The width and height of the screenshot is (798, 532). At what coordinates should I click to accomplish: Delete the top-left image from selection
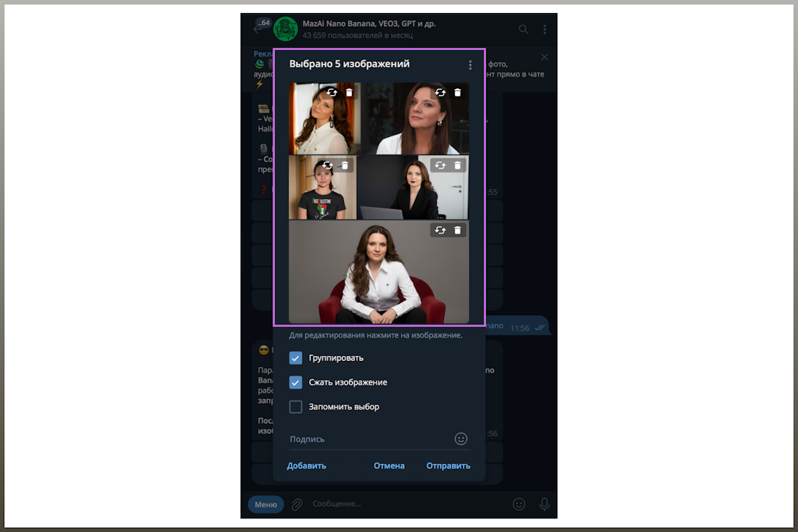349,93
